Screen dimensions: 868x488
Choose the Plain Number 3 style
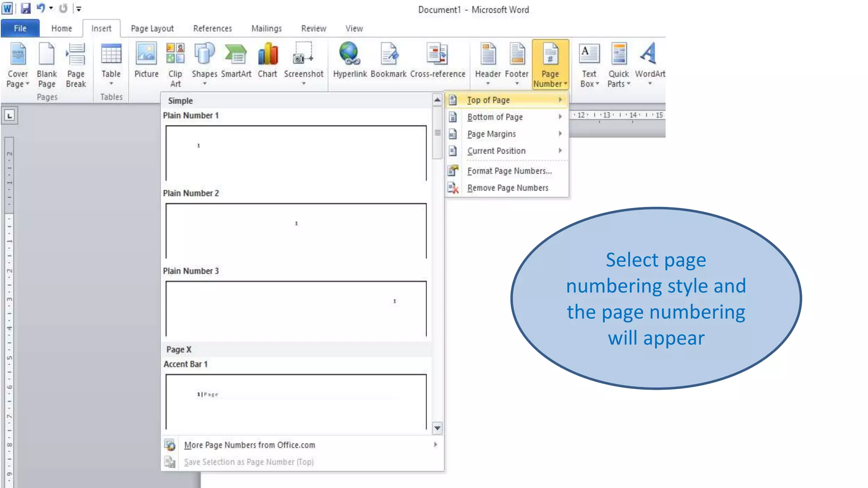coord(296,302)
